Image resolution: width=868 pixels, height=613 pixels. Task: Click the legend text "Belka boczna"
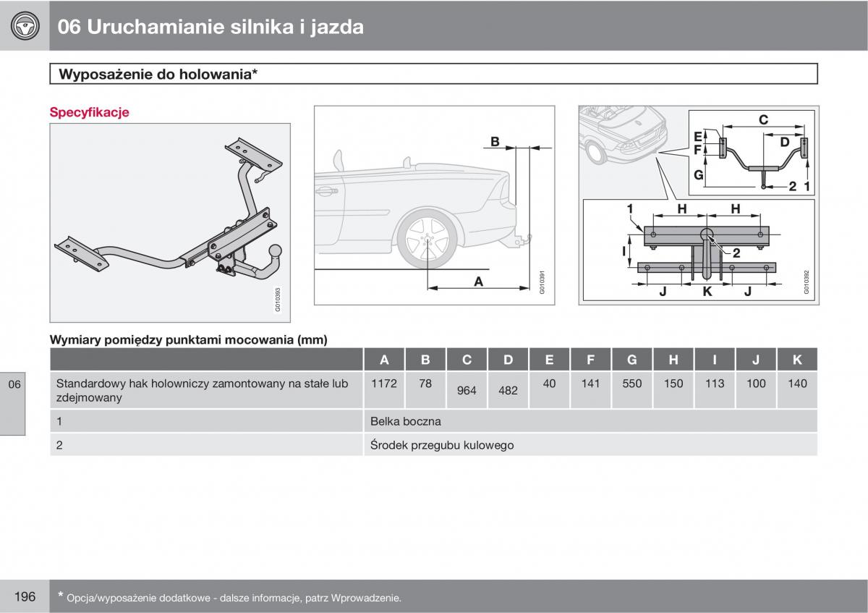[x=405, y=420]
